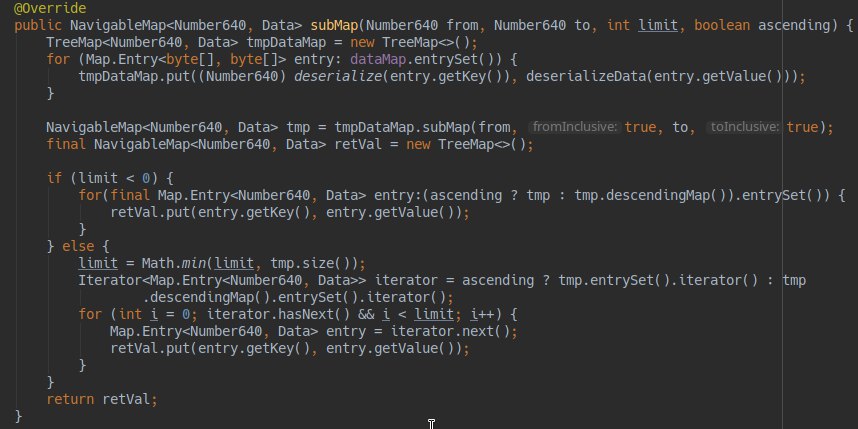The image size is (858, 429).
Task: Click the toInclusive: parameter hint
Action: pyautogui.click(x=744, y=127)
